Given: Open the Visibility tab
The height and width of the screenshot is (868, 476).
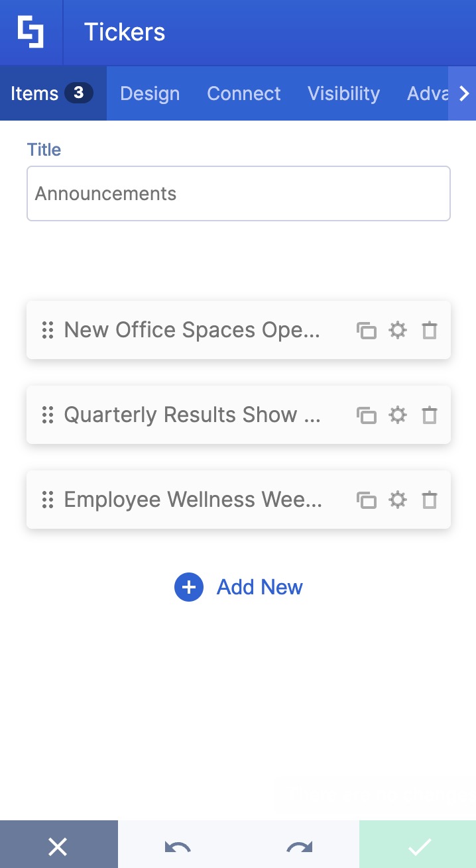Looking at the screenshot, I should (343, 93).
